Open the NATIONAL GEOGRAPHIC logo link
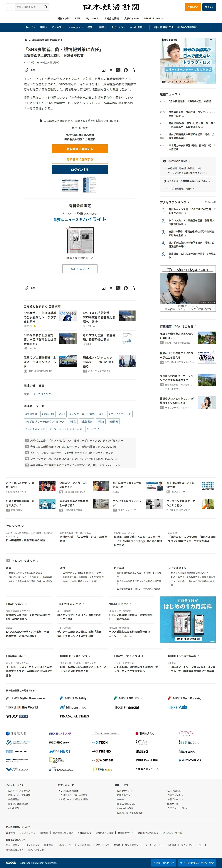The image size is (222, 868). (x=56, y=761)
